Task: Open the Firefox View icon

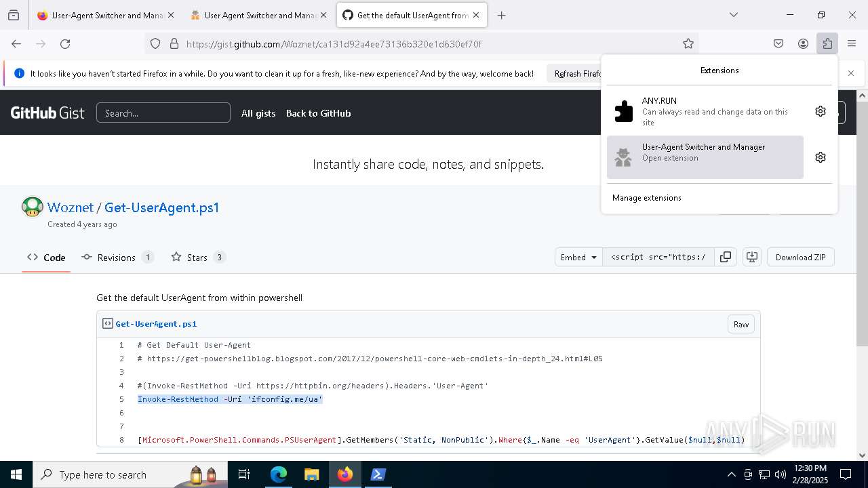Action: (x=14, y=15)
